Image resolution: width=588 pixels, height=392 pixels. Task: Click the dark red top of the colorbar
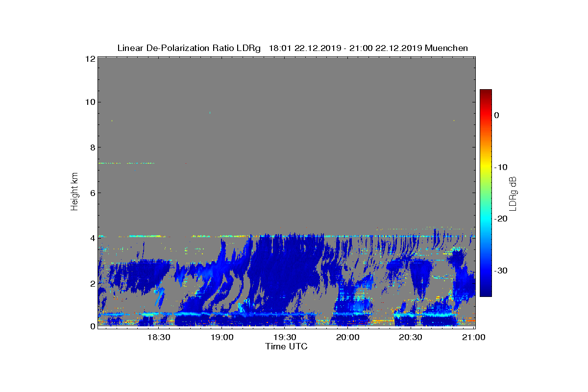(486, 93)
